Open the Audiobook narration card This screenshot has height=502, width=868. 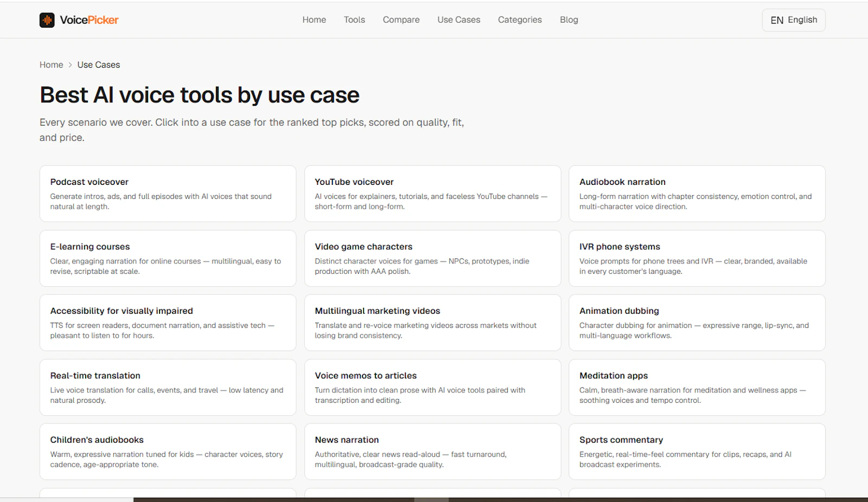[697, 194]
